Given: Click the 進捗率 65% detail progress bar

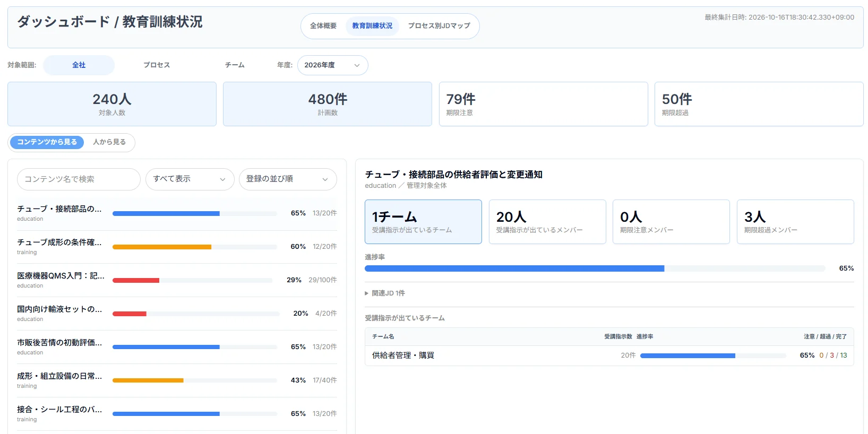Looking at the screenshot, I should (x=595, y=268).
